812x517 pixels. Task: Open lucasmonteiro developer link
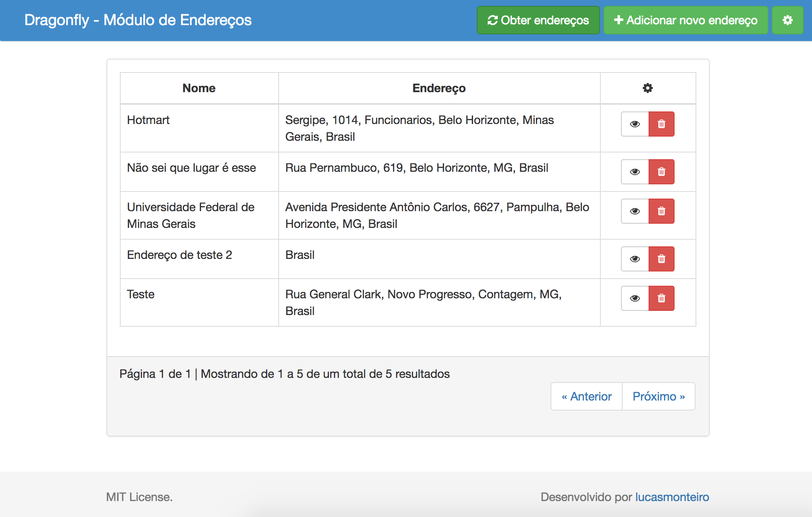point(672,497)
